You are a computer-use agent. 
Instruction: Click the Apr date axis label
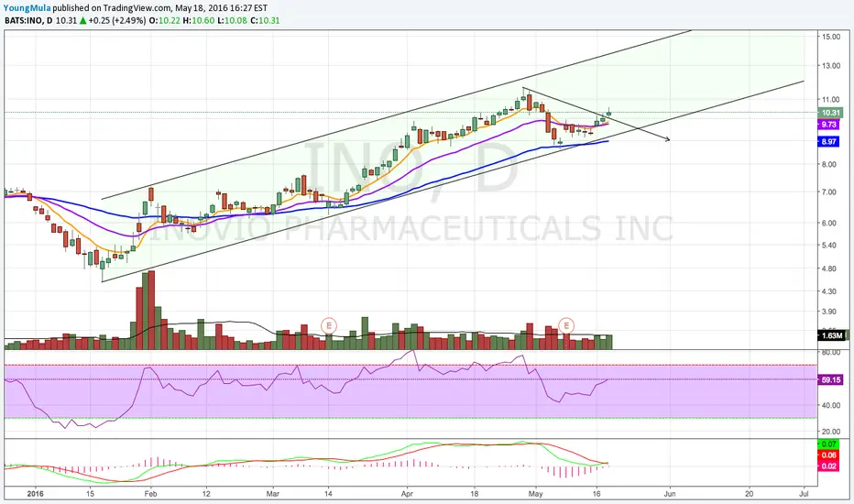(407, 494)
